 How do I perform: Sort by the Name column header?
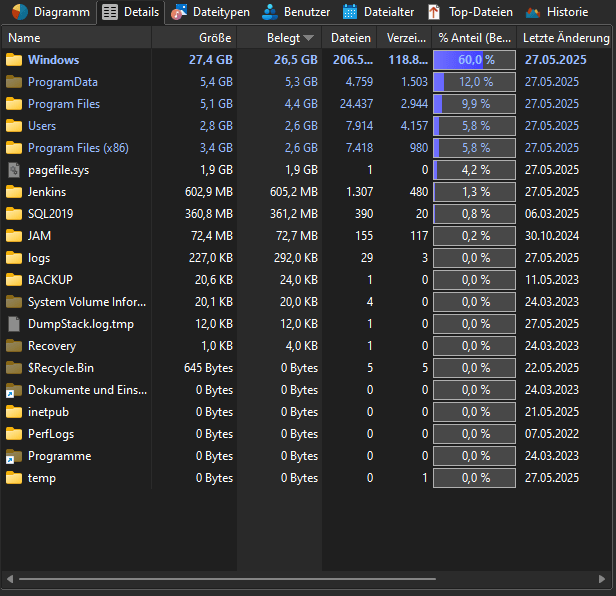pos(77,38)
